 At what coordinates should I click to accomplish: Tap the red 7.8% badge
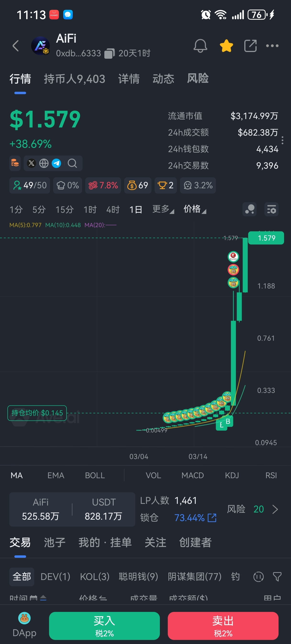coord(103,185)
